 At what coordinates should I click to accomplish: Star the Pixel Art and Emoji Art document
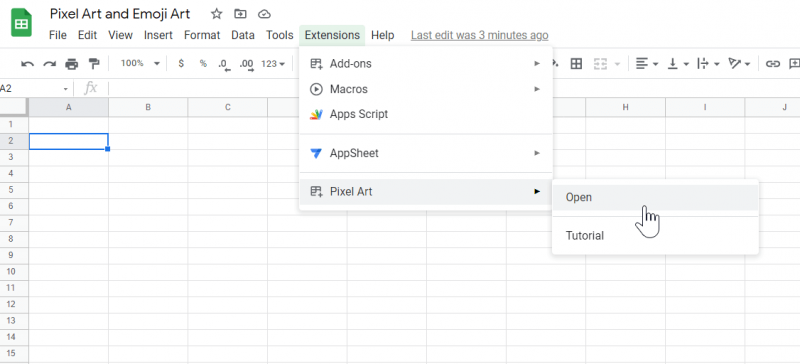pos(217,14)
